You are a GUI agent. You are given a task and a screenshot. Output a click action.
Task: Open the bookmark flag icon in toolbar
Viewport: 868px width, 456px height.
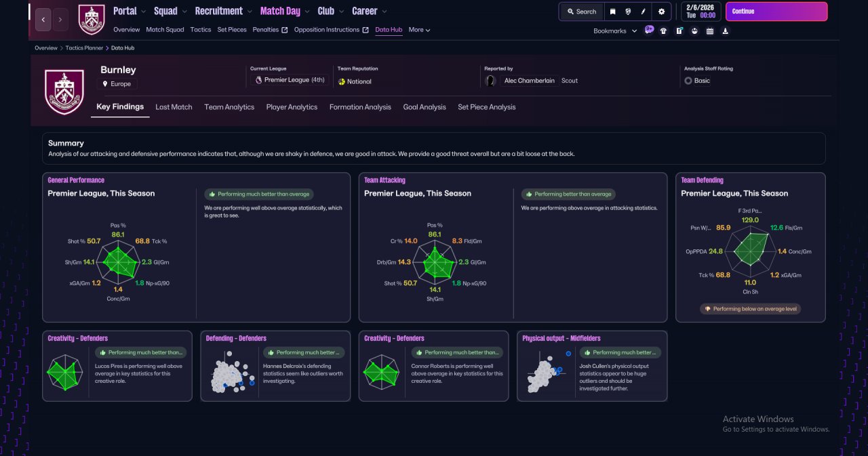click(x=612, y=12)
